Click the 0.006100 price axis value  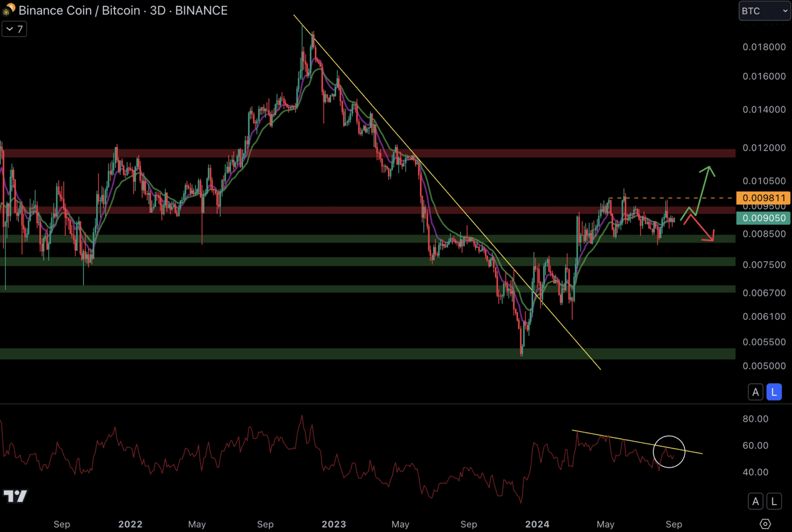coord(764,317)
